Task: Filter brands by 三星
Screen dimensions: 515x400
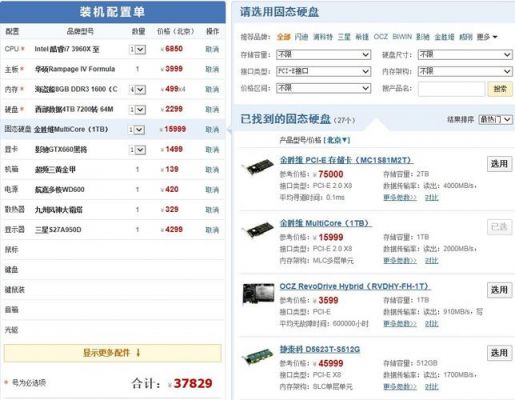Action: point(344,37)
